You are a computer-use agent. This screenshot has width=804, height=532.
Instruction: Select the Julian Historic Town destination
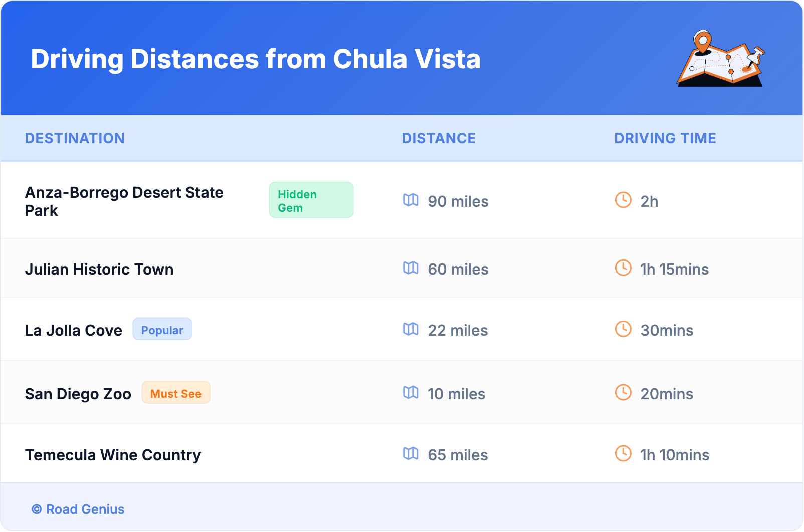[x=99, y=269]
